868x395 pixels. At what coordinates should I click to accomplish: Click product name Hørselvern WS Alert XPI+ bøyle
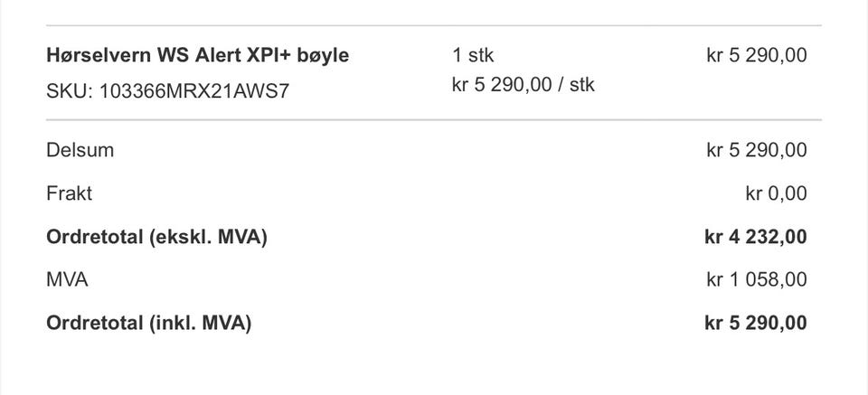198,55
